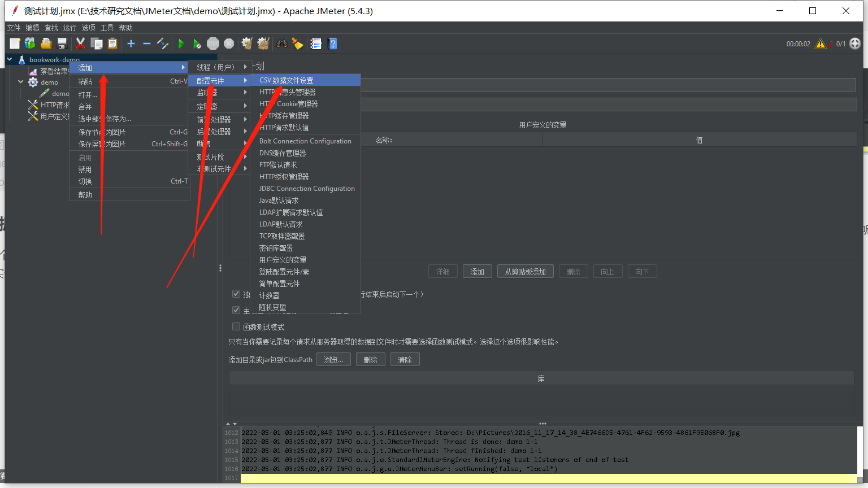Expand the 后置处理器 submenu
Image resolution: width=868 pixels, height=488 pixels.
[219, 132]
